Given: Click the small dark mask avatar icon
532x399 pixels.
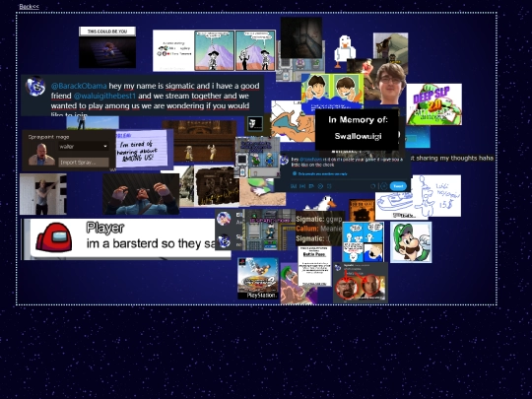Looking at the screenshot, I should [x=255, y=123].
